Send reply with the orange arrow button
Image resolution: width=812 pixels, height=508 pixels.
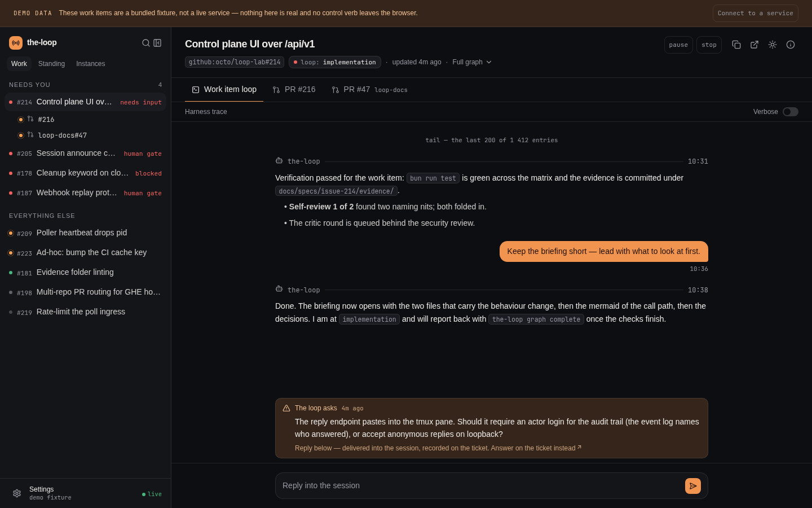click(693, 486)
